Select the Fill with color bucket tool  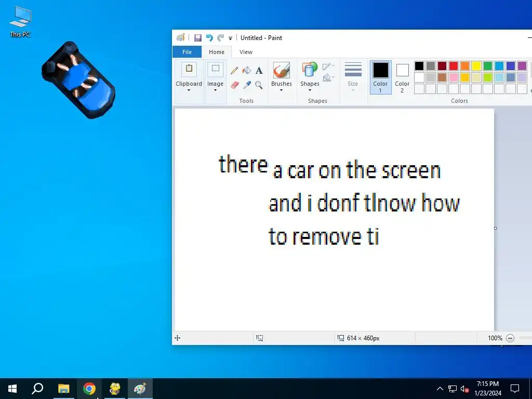click(x=247, y=70)
